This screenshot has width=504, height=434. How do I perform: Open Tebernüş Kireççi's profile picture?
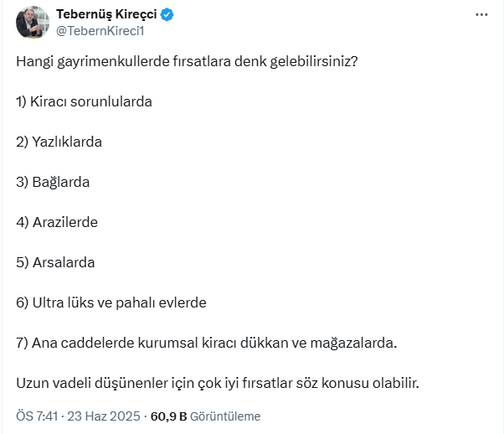coord(32,22)
